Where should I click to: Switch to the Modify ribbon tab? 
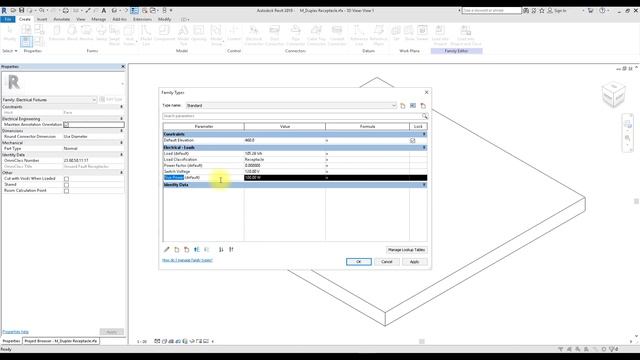click(x=164, y=19)
